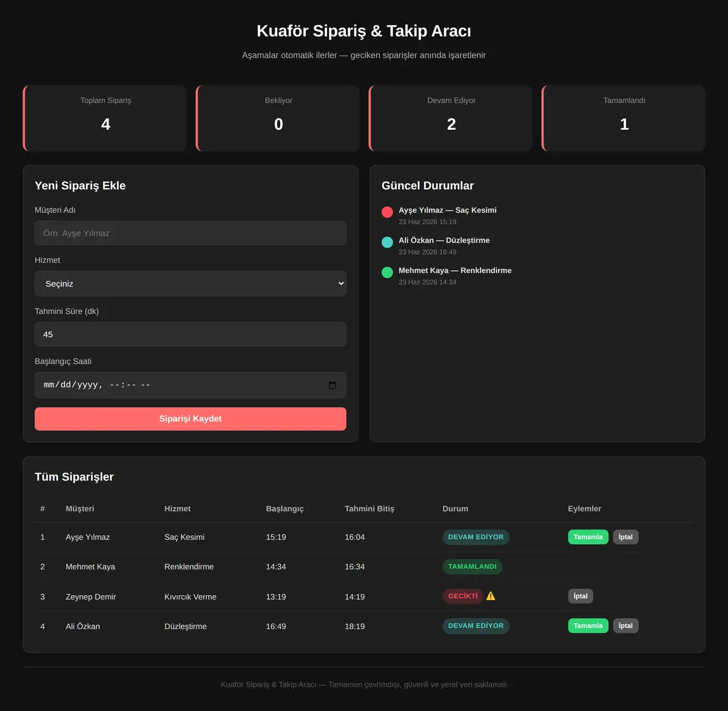This screenshot has width=728, height=711.
Task: Select the Bekliyor stat card
Action: (278, 118)
